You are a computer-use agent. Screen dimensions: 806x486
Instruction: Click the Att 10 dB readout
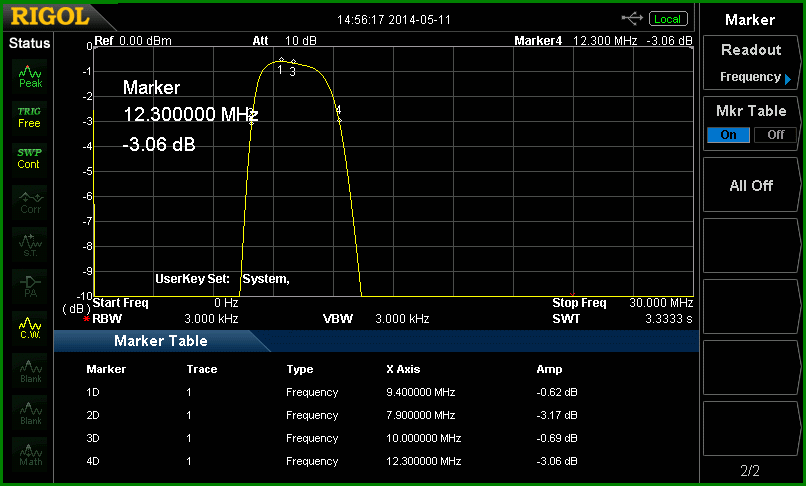click(285, 41)
